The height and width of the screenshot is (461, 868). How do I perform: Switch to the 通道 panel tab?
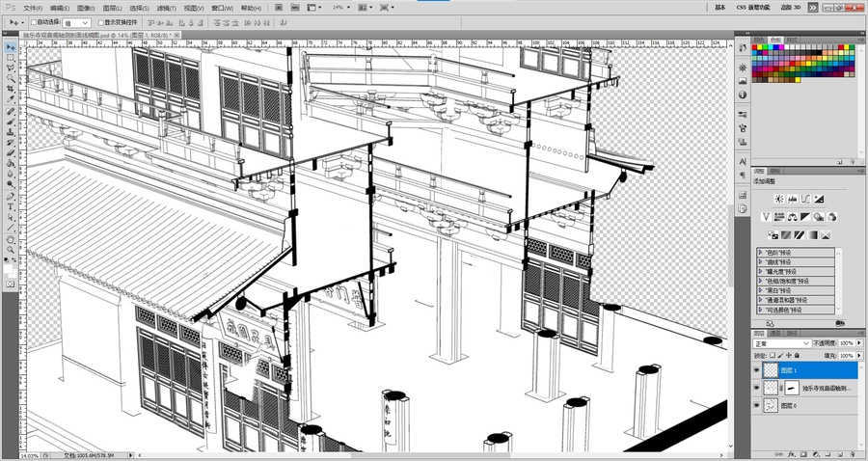(776, 333)
